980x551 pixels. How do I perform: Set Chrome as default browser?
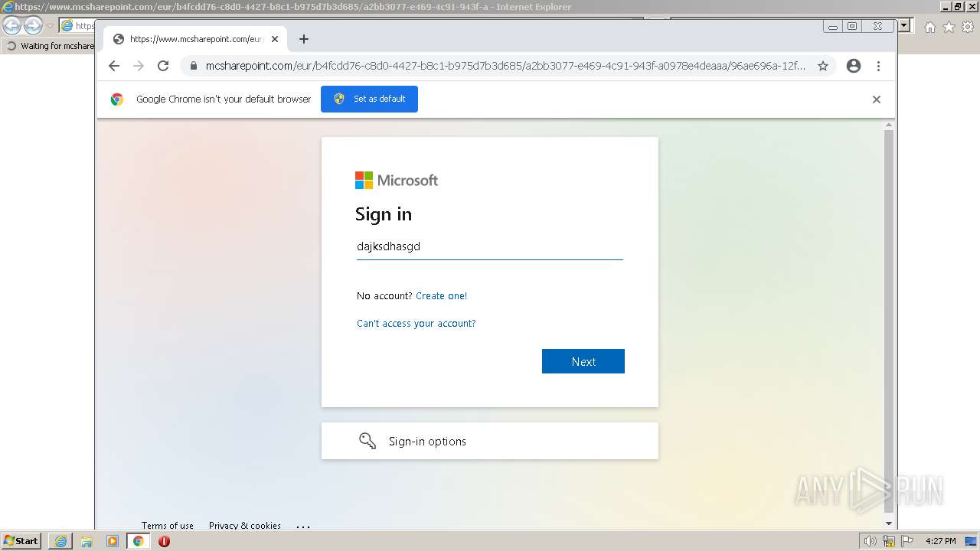pos(369,99)
